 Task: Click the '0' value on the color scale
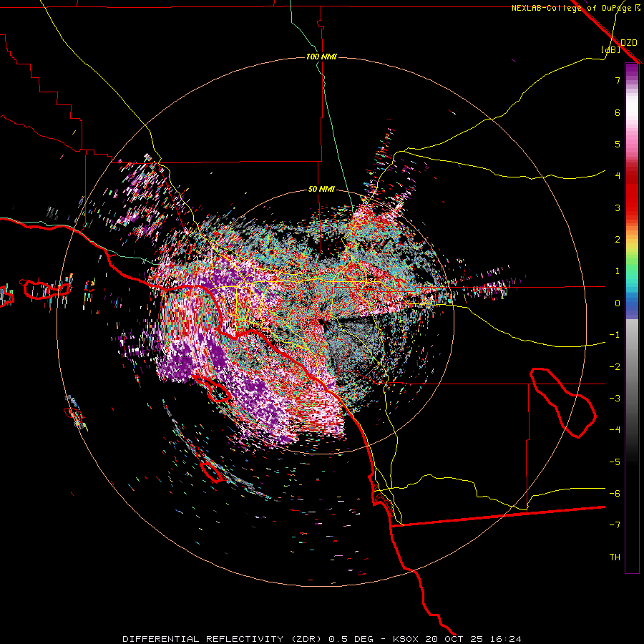coord(618,303)
